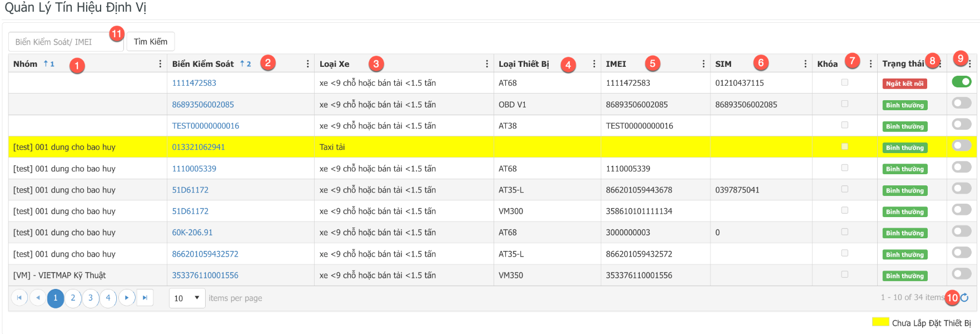Sort by IMEI column header
The image size is (980, 334).
(x=616, y=64)
